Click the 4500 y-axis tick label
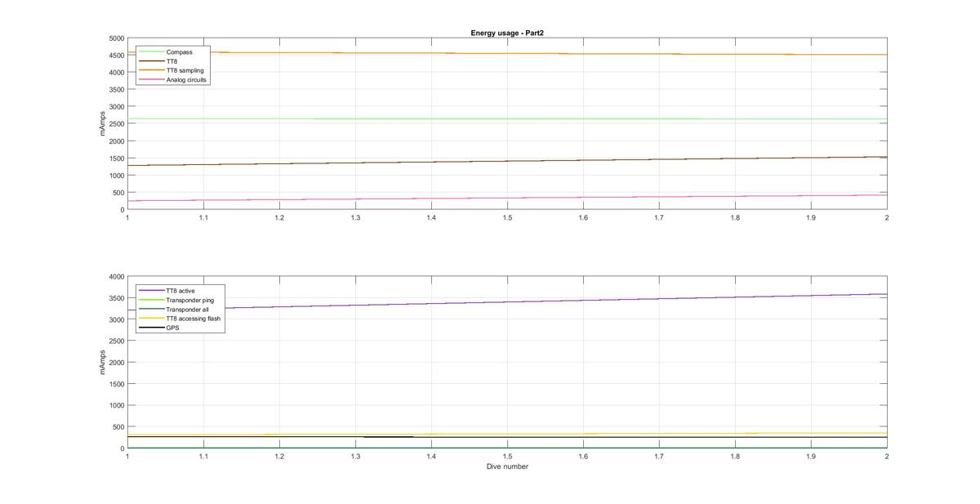Screen dimensions: 980x504 (116, 56)
